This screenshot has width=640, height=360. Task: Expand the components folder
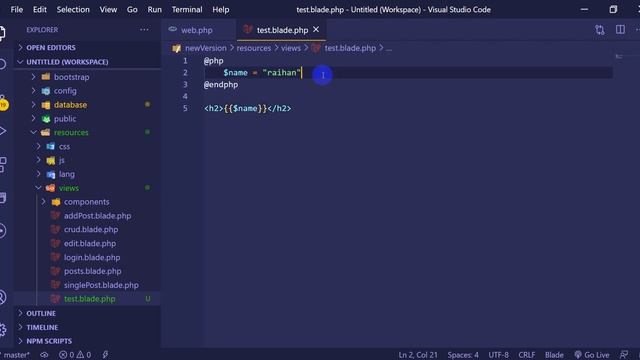click(x=87, y=202)
